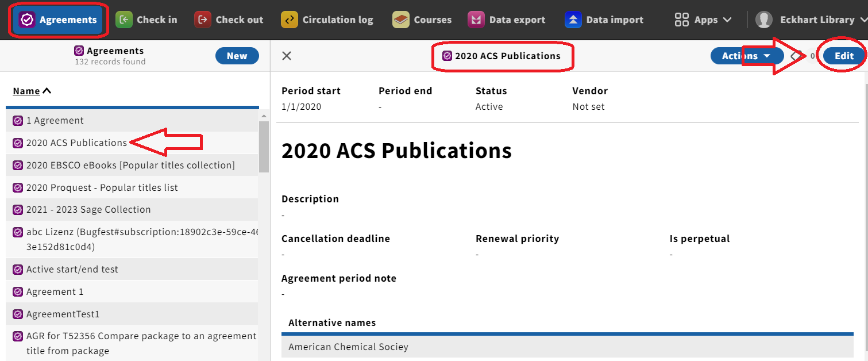Image resolution: width=868 pixels, height=361 pixels.
Task: Click agreement icon beside '2020 EBSCO eBooks'
Action: [x=18, y=165]
